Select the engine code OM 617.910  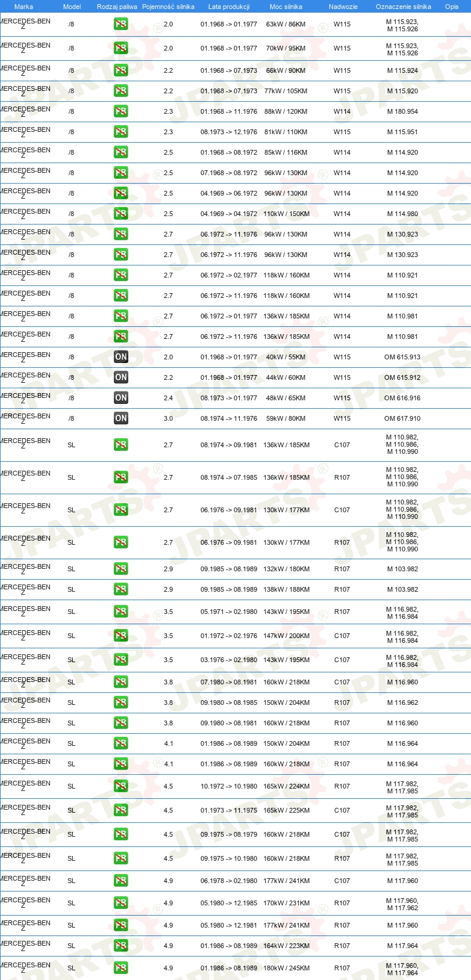tap(402, 419)
